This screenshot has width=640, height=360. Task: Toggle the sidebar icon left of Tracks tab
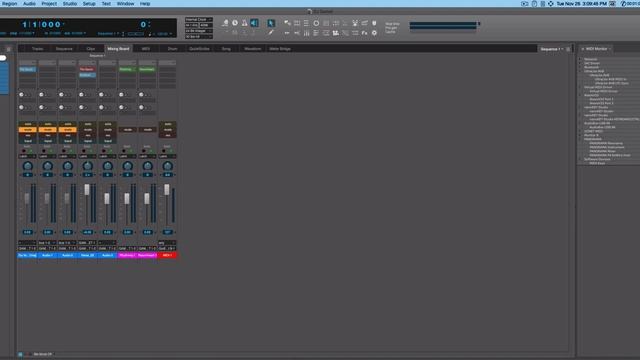9,49
